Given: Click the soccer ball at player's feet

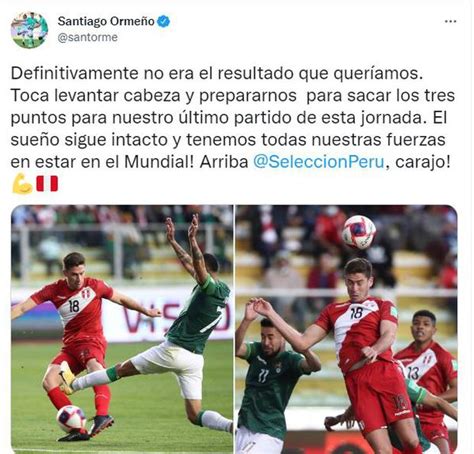Looking at the screenshot, I should pos(72,419).
